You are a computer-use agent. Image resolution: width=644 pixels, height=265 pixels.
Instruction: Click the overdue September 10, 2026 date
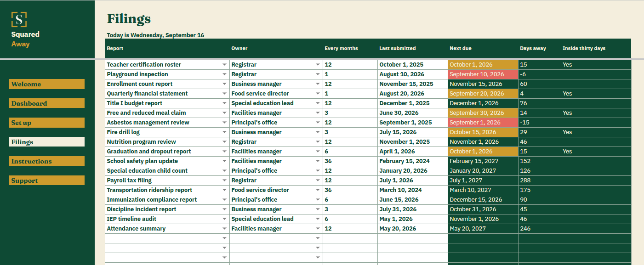tap(483, 74)
